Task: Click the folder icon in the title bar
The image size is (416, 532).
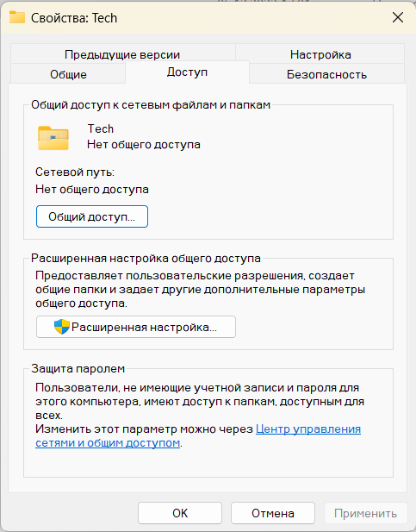Action: (17, 17)
